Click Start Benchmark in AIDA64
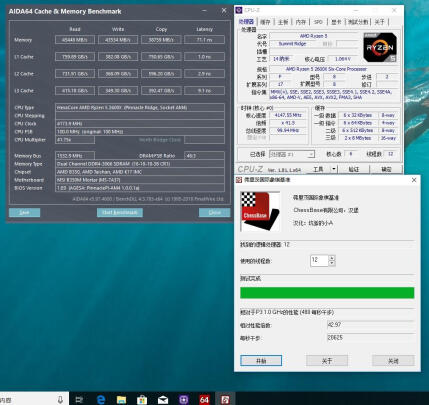 coord(120,213)
